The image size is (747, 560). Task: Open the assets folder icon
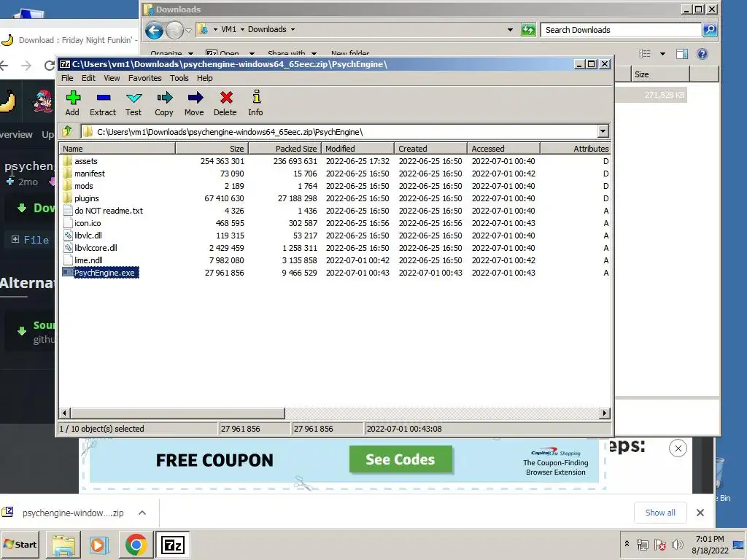pos(68,161)
